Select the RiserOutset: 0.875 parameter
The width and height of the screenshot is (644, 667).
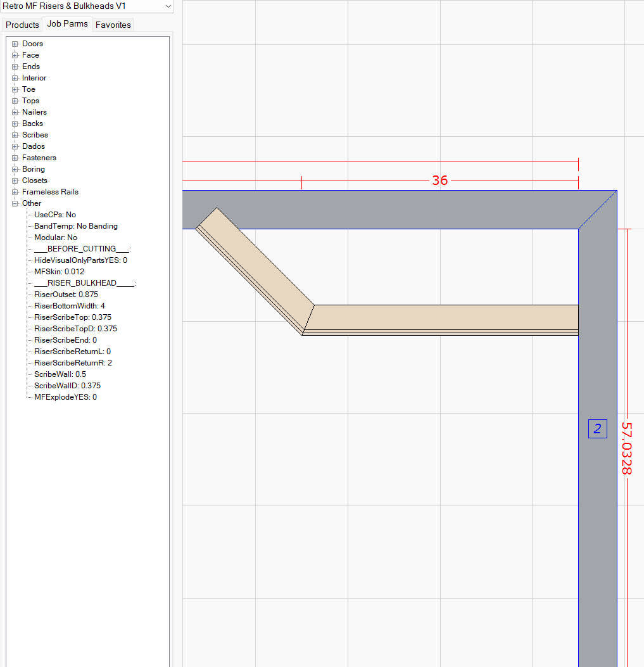coord(66,295)
